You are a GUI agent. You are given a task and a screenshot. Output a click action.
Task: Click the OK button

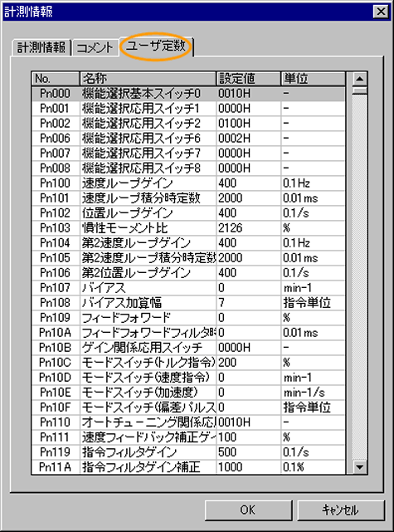coord(248,510)
